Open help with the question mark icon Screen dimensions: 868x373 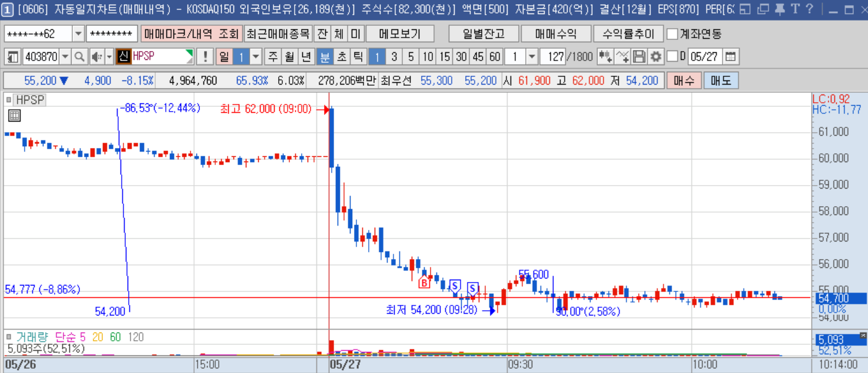[809, 9]
